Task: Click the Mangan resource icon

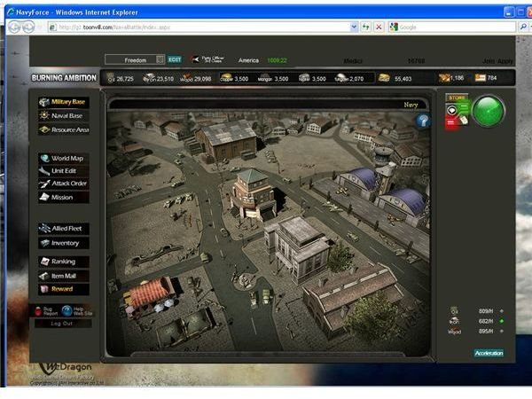Action: [264, 77]
